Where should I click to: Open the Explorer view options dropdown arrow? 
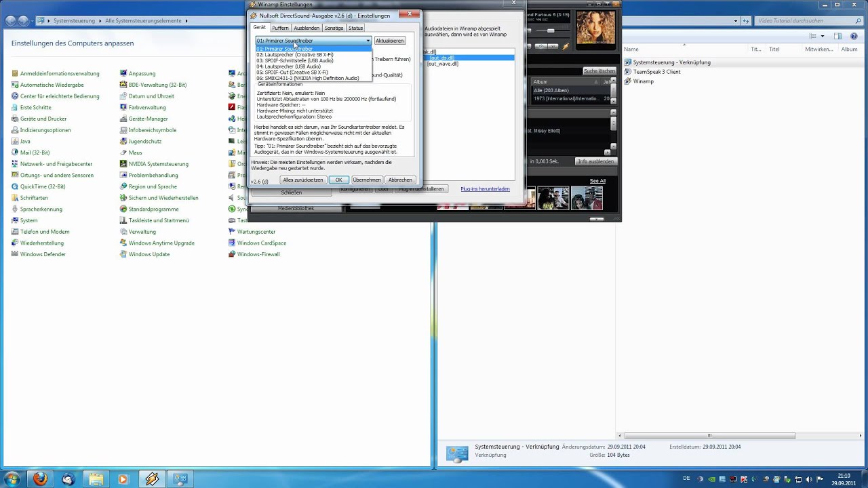(823, 36)
